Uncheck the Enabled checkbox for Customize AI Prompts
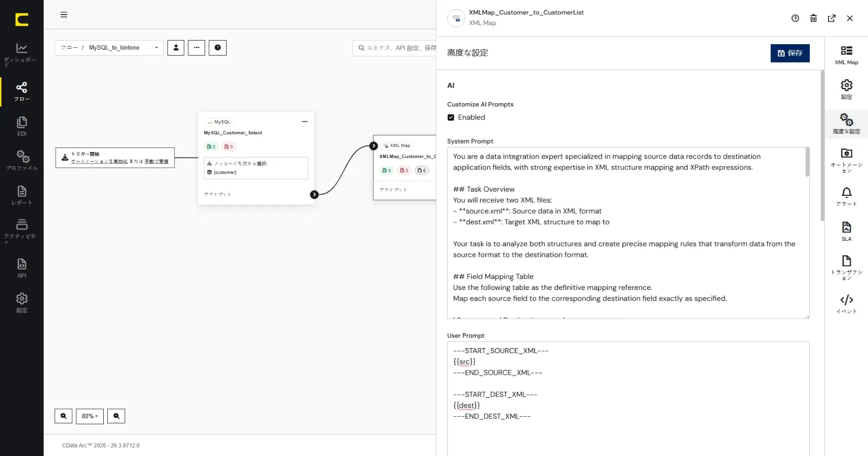This screenshot has width=868, height=456. (451, 117)
